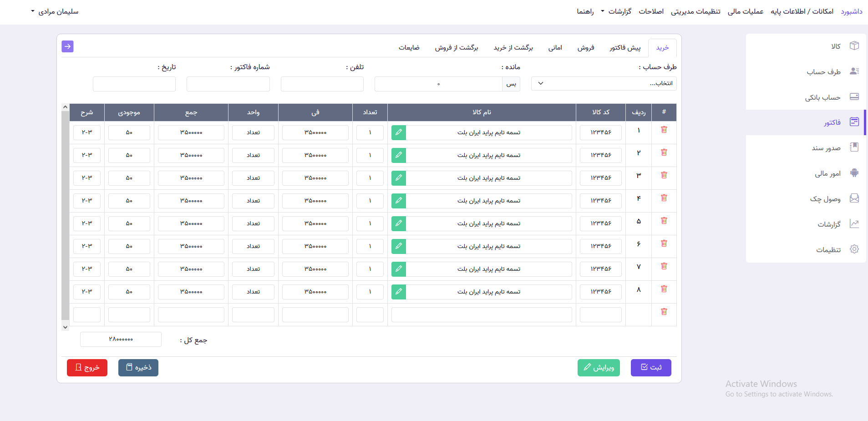Click the table's scroll-down arrow

pos(66,327)
